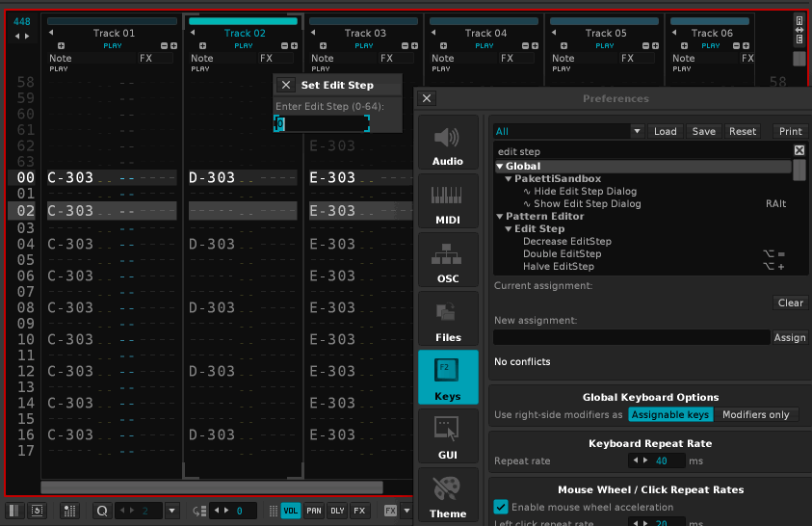Enable mouse wheel acceleration checkbox

tap(501, 507)
